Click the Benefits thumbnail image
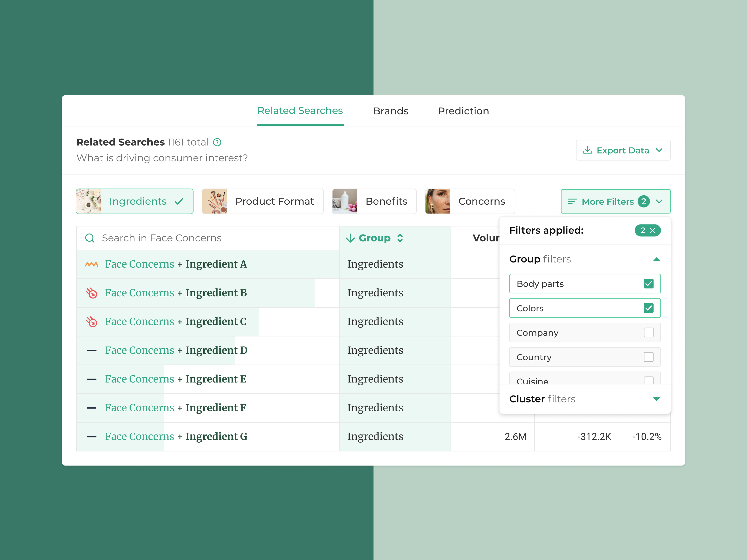747x560 pixels. click(x=345, y=201)
